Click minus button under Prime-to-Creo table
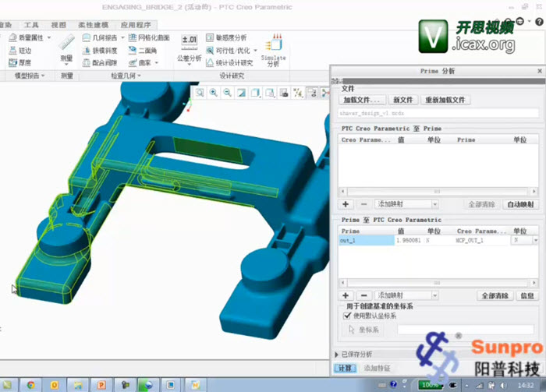The image size is (546, 392). pos(364,295)
